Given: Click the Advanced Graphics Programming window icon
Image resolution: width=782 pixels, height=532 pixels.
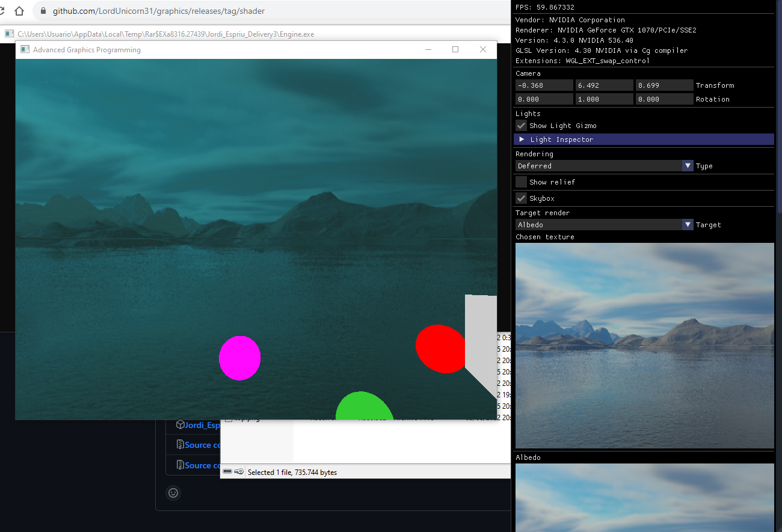Looking at the screenshot, I should click(x=25, y=50).
